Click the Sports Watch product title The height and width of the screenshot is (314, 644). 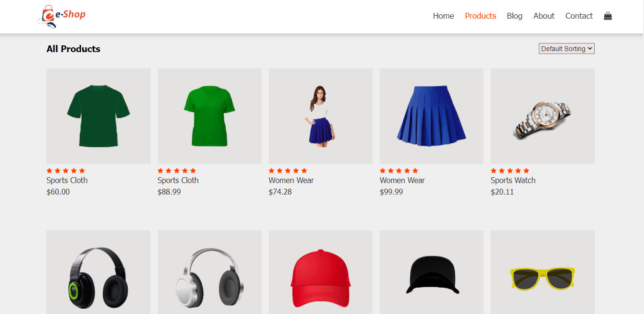[x=513, y=180]
